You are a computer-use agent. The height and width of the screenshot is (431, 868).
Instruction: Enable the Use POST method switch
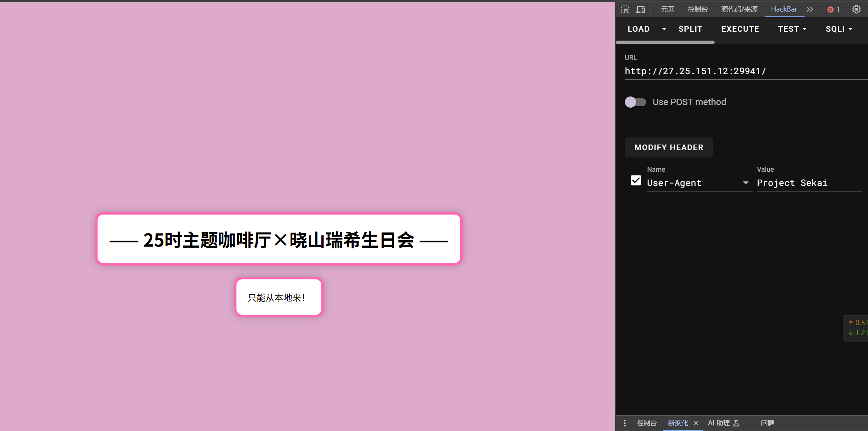pos(635,102)
